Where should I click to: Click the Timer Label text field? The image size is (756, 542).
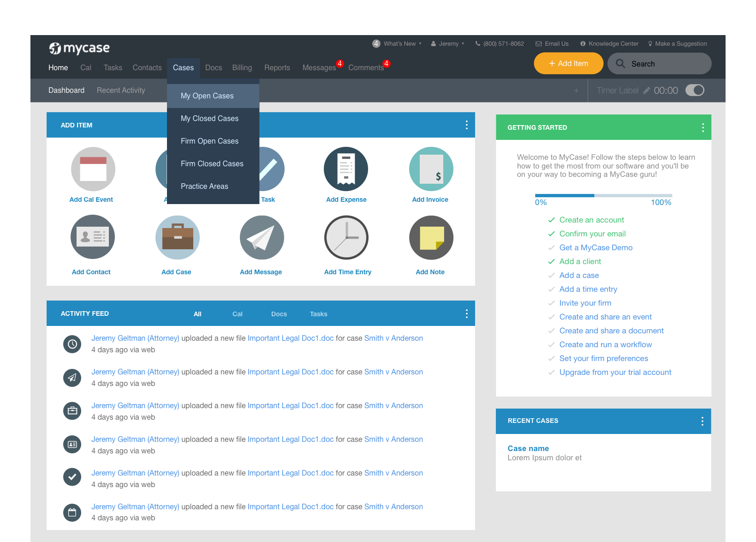point(618,90)
